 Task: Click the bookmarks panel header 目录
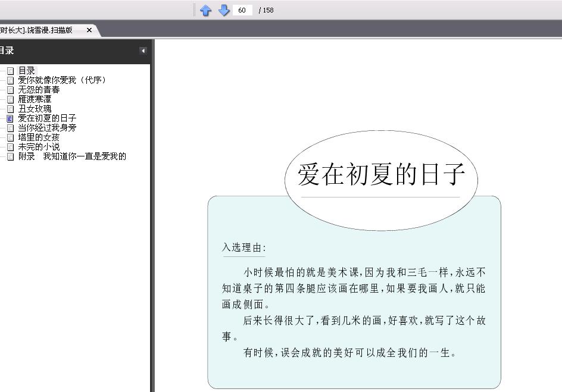7,51
